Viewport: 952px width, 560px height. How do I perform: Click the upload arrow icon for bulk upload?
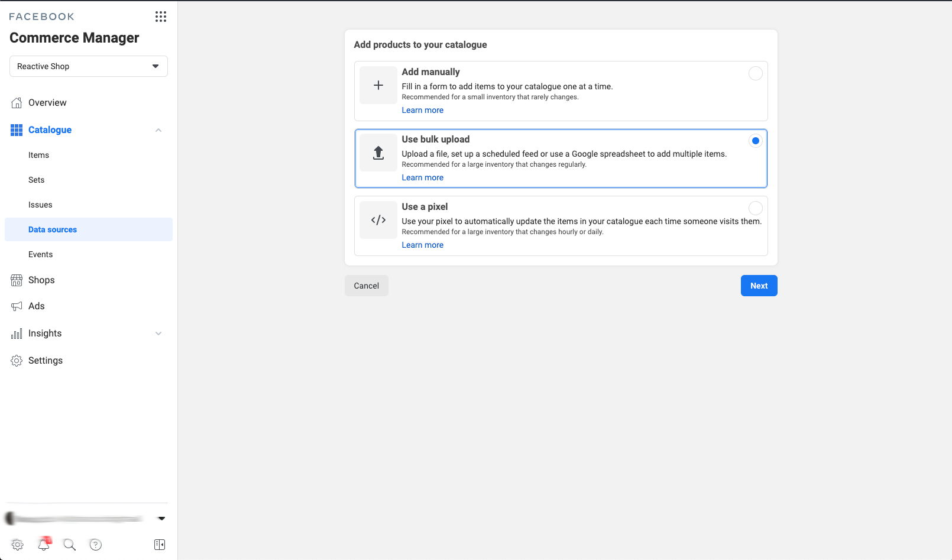(378, 153)
